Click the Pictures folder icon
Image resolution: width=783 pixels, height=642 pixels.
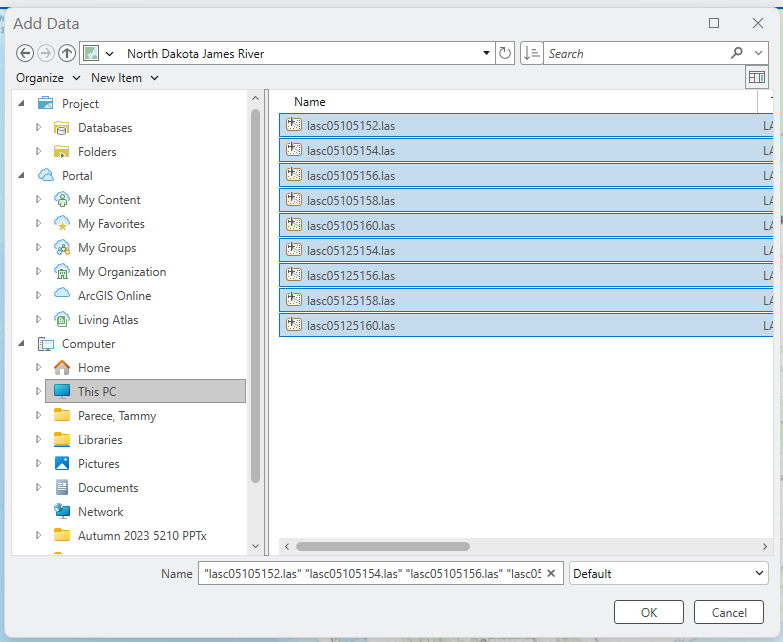pos(61,463)
